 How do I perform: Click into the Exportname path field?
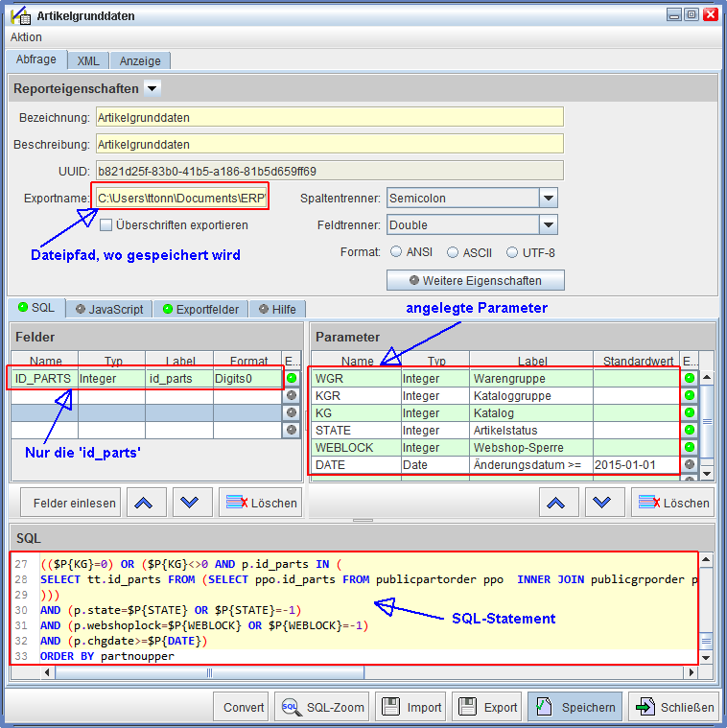[x=180, y=199]
